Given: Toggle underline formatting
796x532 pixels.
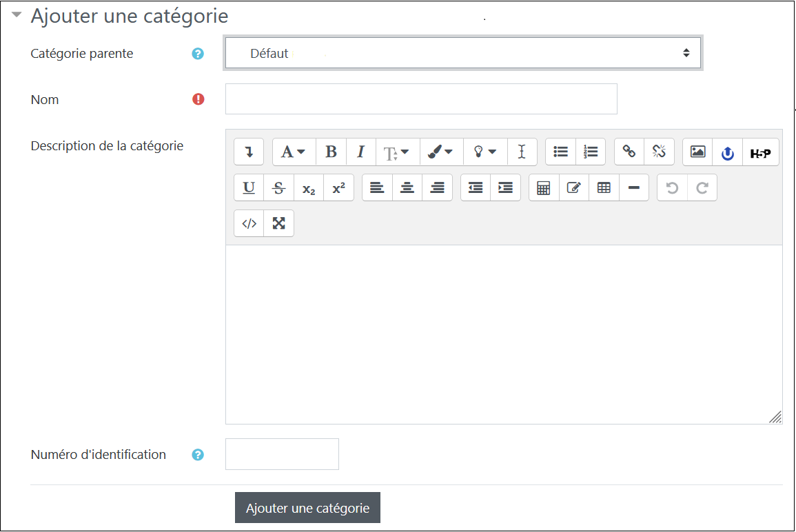Looking at the screenshot, I should 248,187.
